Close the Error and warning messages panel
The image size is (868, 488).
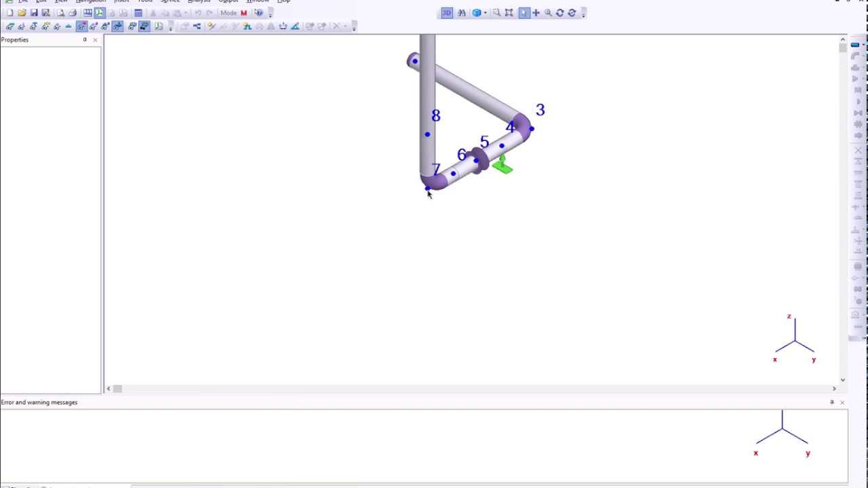[x=842, y=403]
